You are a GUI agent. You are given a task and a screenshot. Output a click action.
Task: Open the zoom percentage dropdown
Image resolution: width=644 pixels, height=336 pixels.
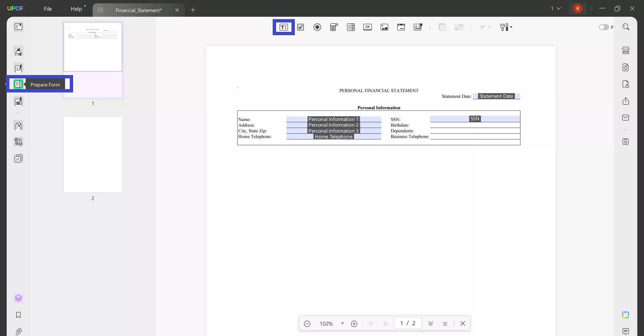click(x=342, y=324)
